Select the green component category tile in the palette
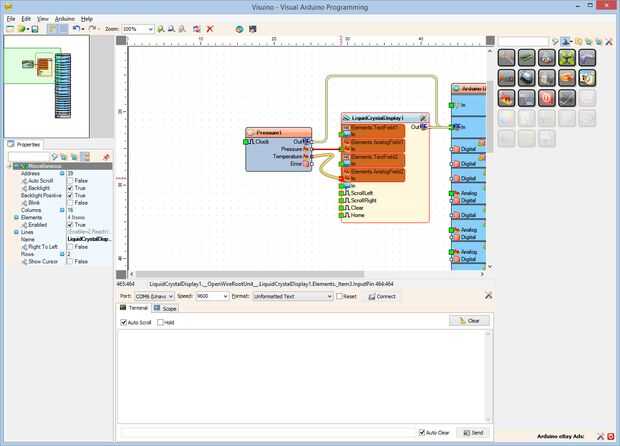This screenshot has width=620, height=446. [x=567, y=58]
